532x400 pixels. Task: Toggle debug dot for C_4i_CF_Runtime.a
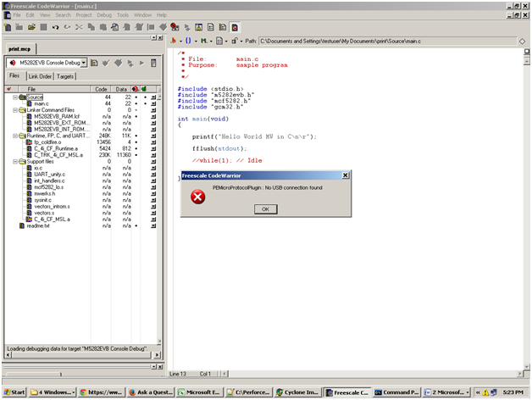click(136, 148)
